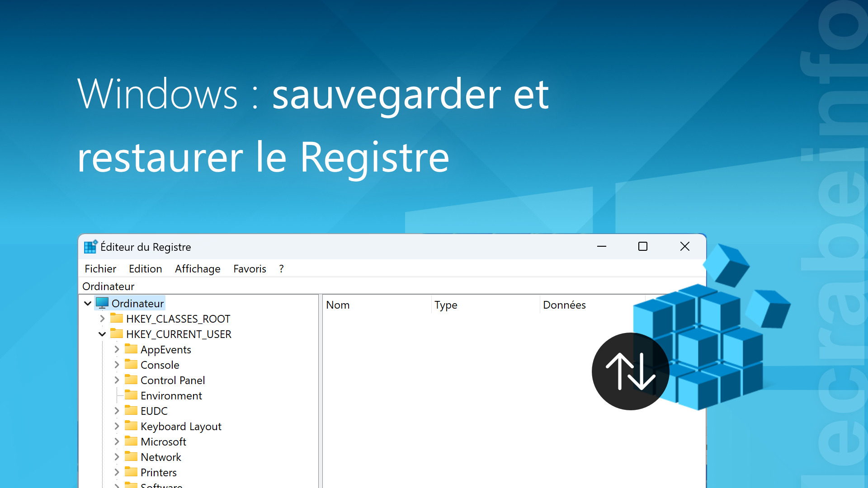The image size is (868, 488).
Task: Click the HKEY_CLASSES_ROOT folder icon
Action: tap(117, 318)
